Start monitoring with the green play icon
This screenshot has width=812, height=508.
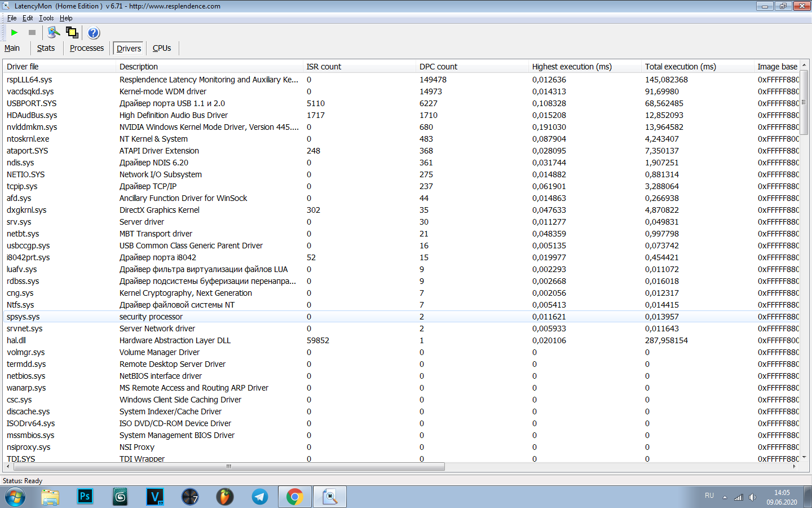tap(15, 33)
